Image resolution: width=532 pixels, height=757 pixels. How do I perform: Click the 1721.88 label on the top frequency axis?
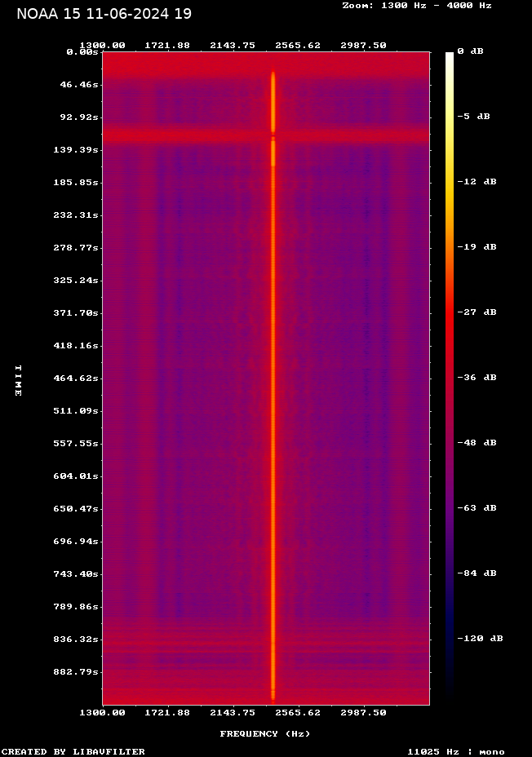[x=167, y=46]
